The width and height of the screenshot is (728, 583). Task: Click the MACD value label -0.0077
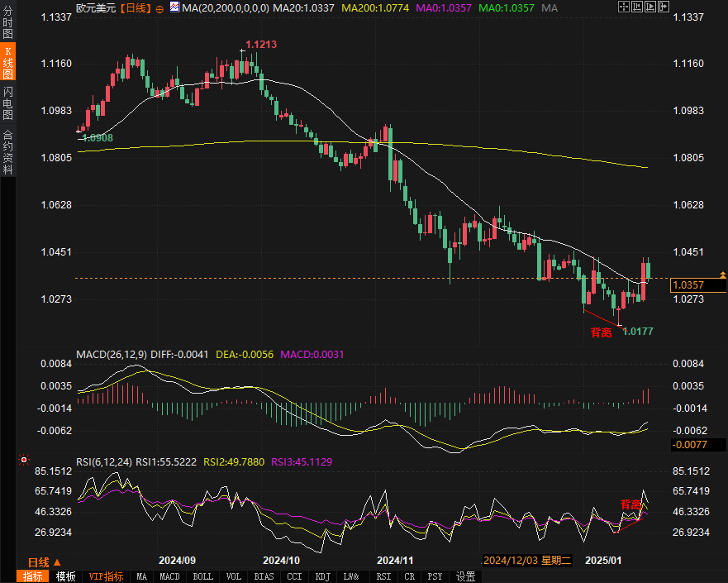689,445
